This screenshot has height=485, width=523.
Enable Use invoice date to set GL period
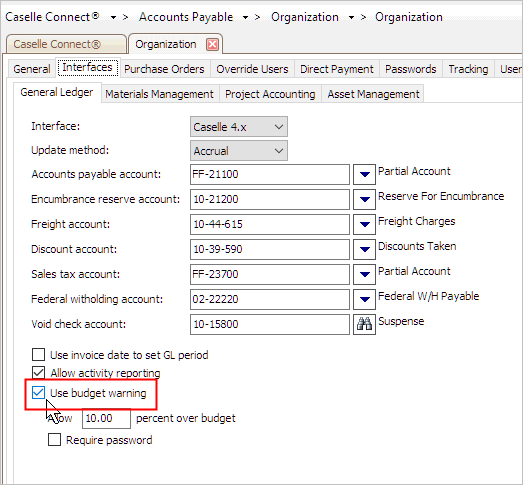pos(38,355)
